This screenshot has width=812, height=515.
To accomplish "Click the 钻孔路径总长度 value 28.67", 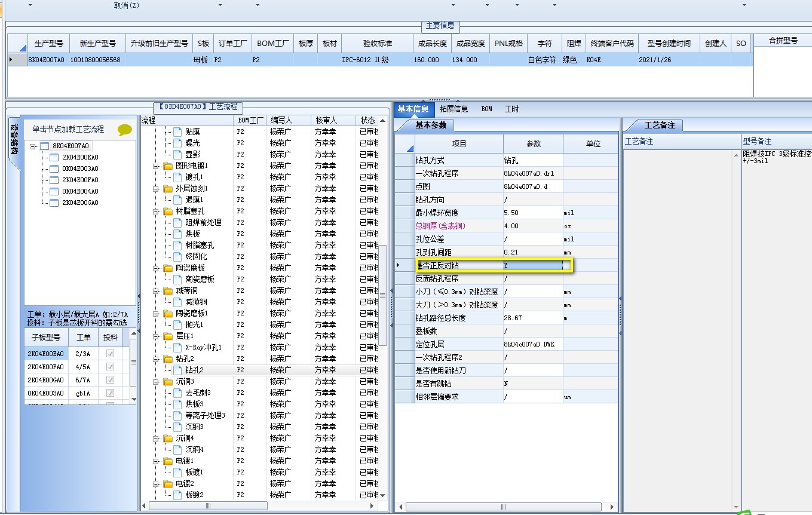I will [533, 318].
